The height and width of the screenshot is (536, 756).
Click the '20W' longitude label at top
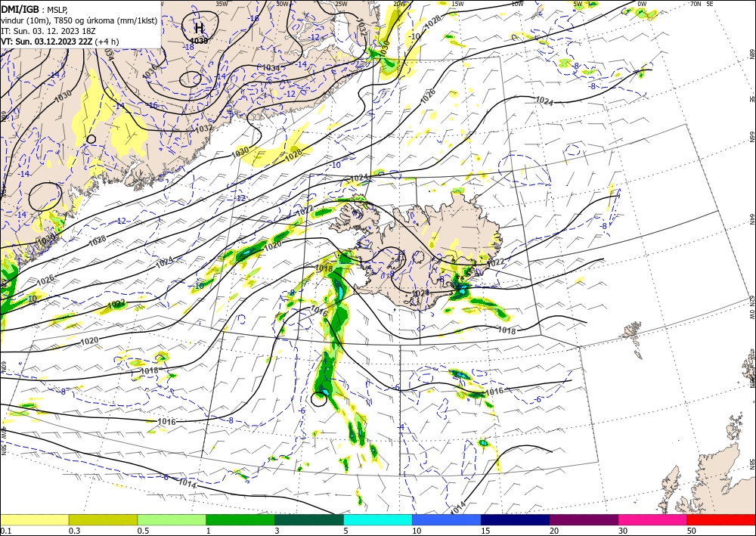point(399,4)
